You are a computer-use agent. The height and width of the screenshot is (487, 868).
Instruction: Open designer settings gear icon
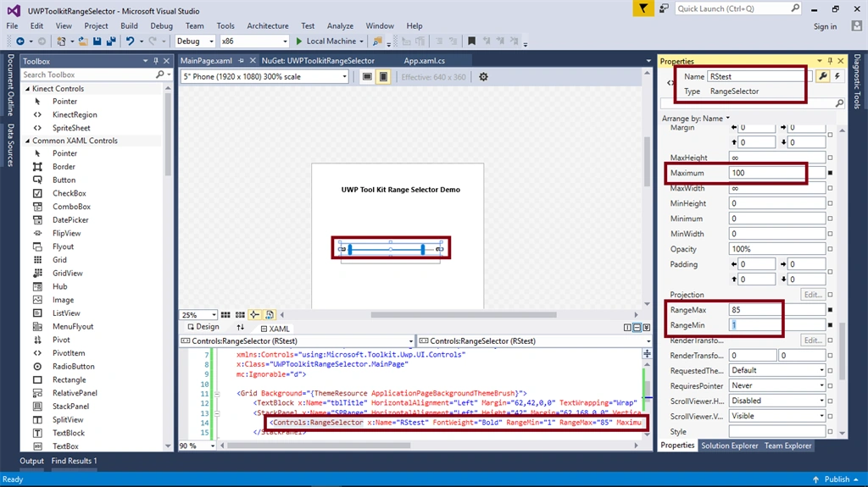click(x=483, y=77)
